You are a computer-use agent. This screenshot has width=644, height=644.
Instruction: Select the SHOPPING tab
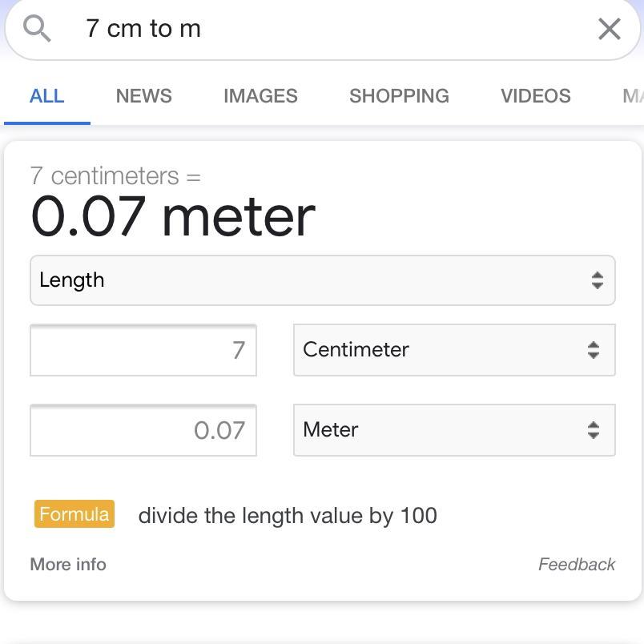[x=399, y=96]
